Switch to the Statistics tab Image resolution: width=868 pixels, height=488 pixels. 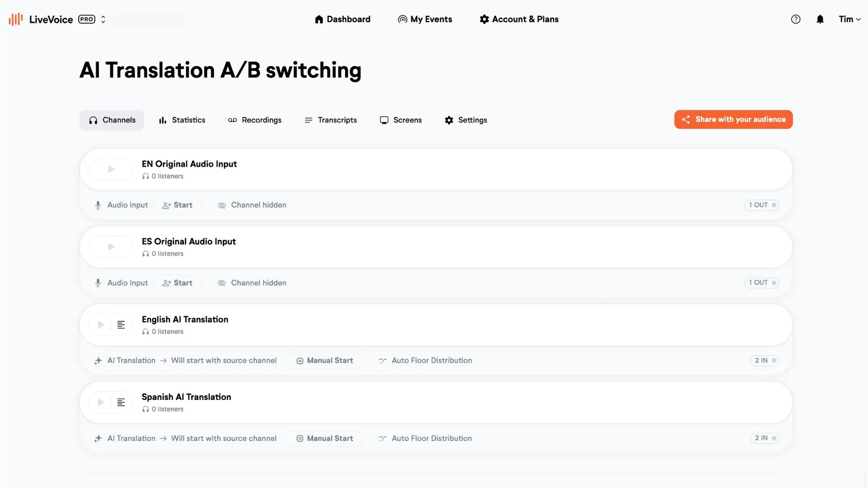pyautogui.click(x=182, y=120)
